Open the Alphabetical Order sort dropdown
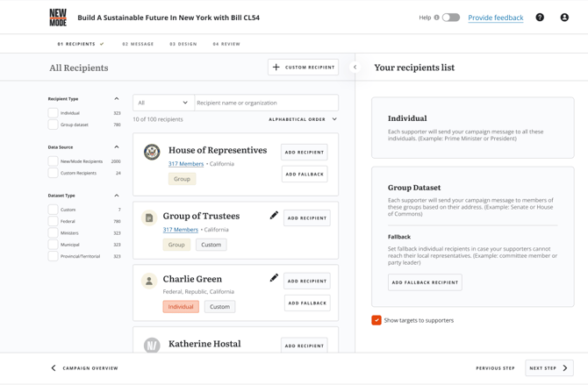The width and height of the screenshot is (588, 385). click(303, 119)
